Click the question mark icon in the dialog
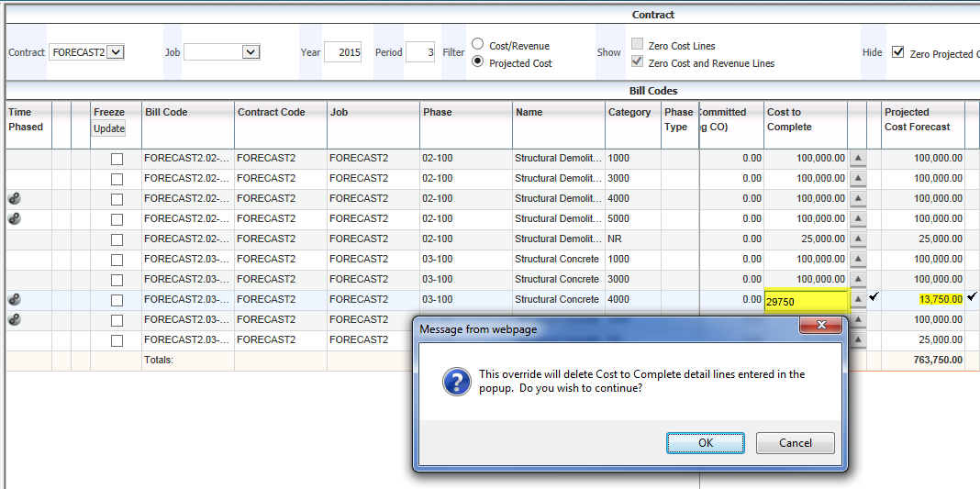Image resolution: width=980 pixels, height=489 pixels. (x=456, y=381)
